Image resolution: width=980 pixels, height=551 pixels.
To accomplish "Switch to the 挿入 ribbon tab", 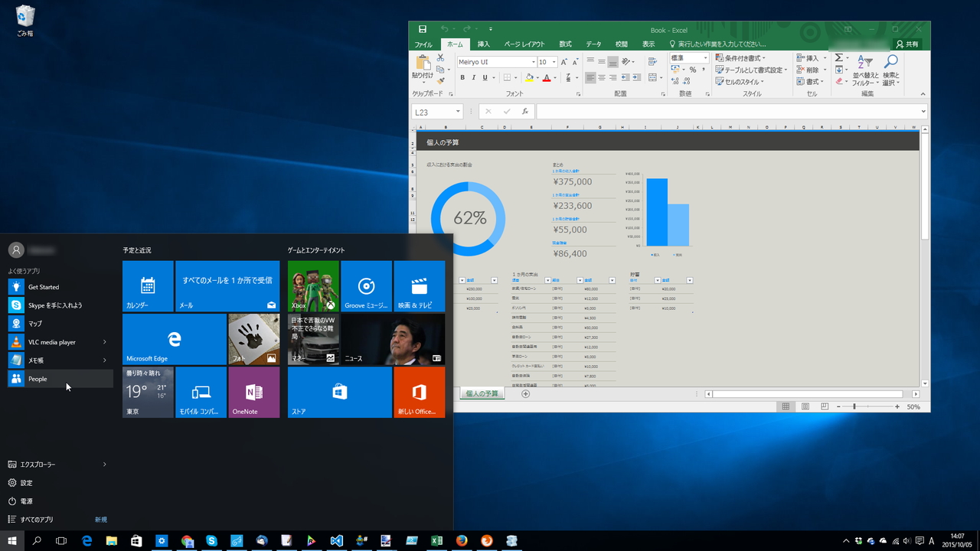I will (483, 44).
